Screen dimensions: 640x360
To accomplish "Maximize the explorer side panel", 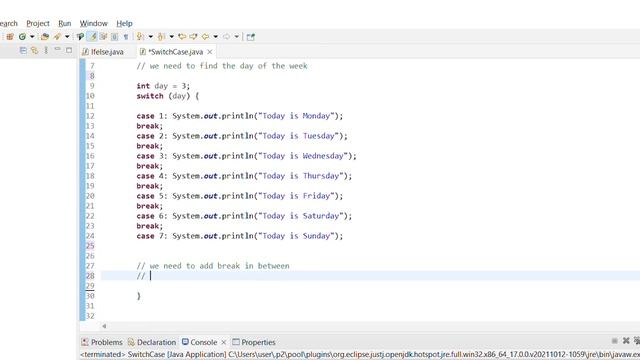I will click(69, 50).
